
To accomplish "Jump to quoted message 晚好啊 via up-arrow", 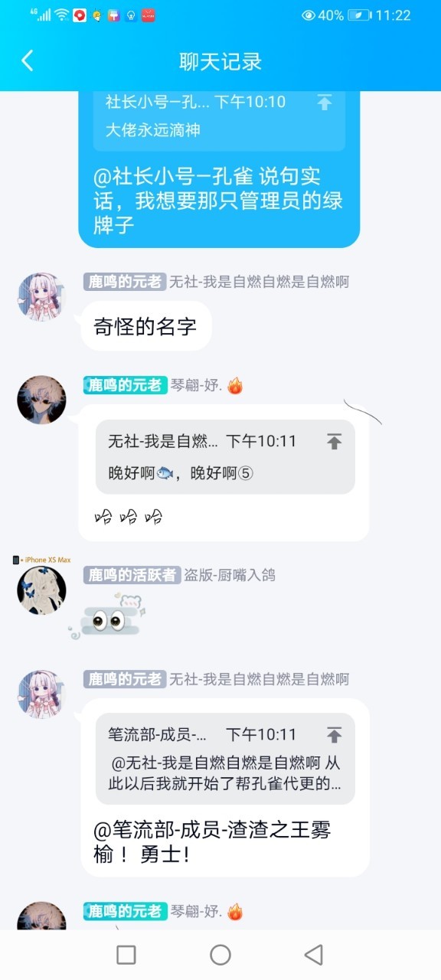I will pos(334,441).
